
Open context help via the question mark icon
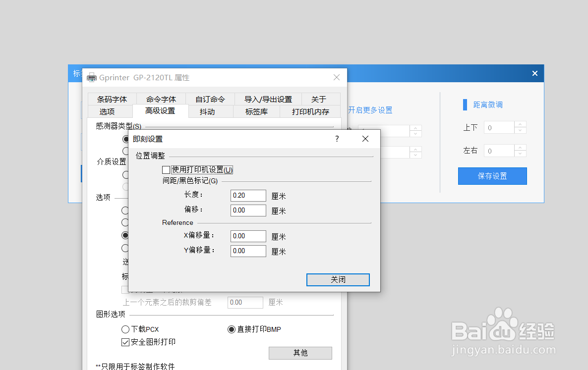337,139
